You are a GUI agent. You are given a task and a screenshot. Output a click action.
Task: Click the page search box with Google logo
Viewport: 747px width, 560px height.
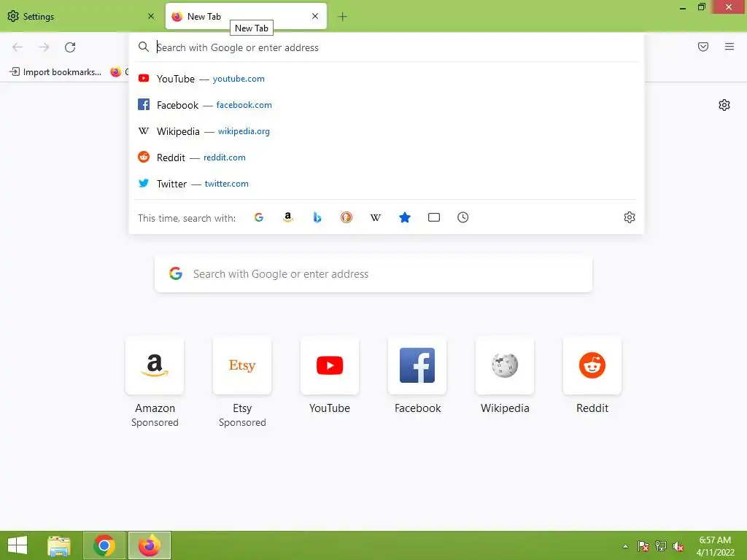[373, 274]
